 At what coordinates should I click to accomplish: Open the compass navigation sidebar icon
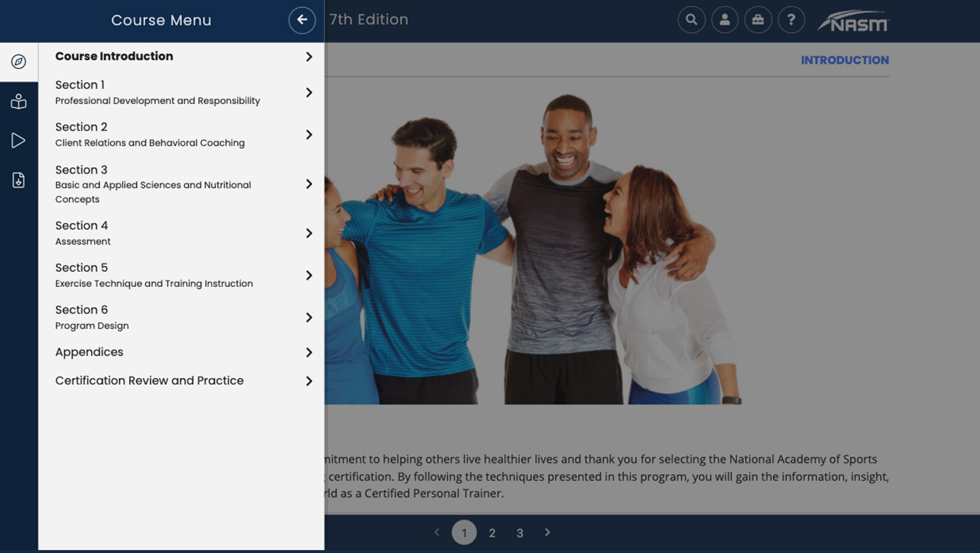pyautogui.click(x=19, y=62)
